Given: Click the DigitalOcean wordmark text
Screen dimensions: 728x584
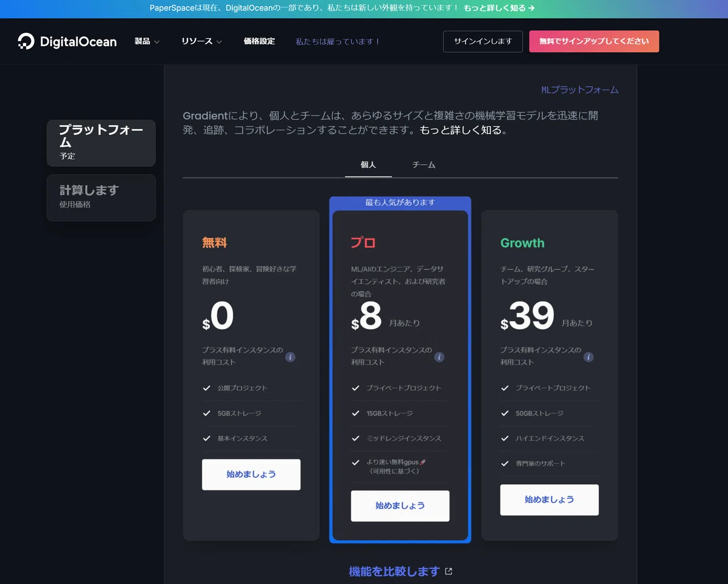Looking at the screenshot, I should click(78, 42).
